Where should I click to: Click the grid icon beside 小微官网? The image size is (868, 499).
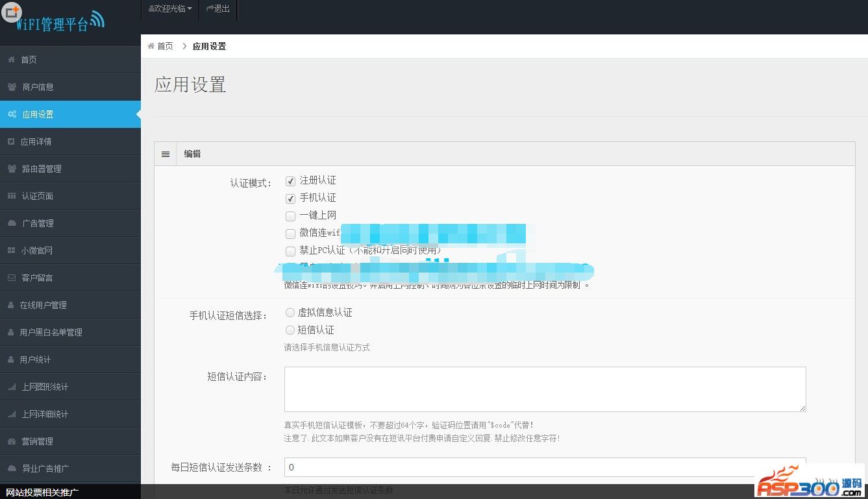coord(12,250)
